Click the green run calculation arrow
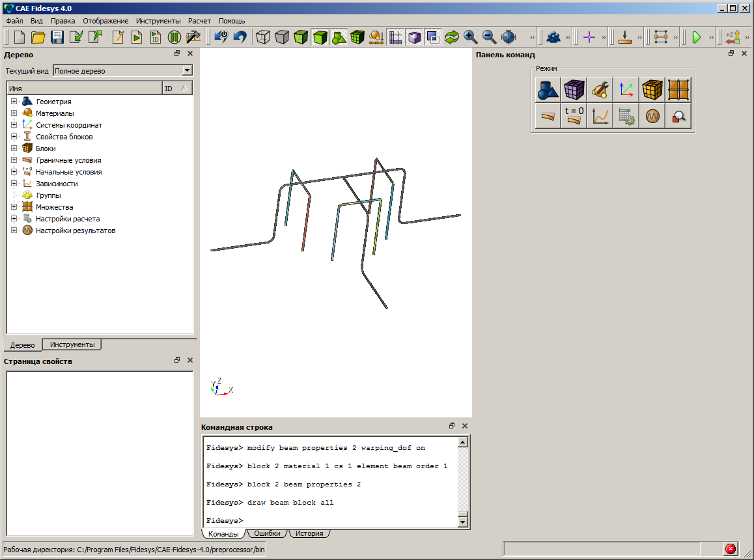Screen dimensions: 754x560 [696, 37]
